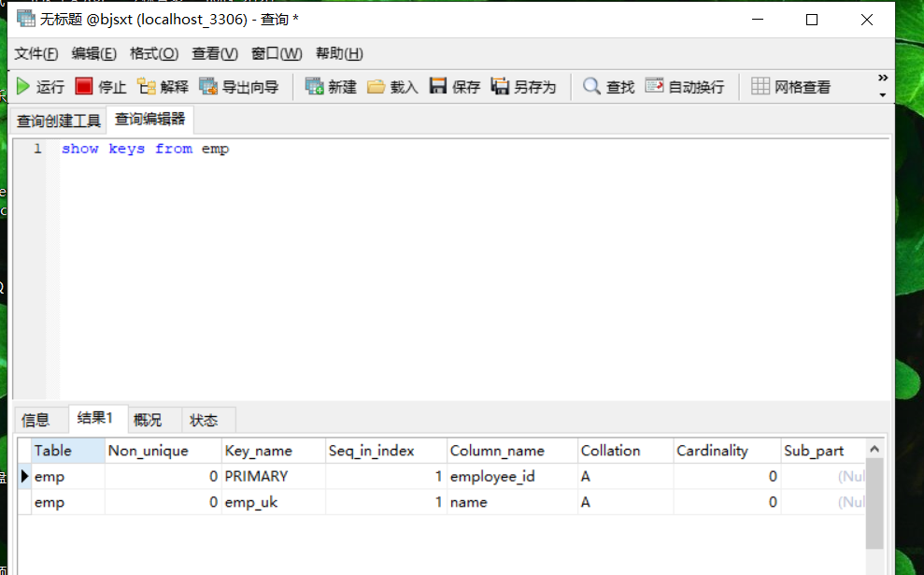The width and height of the screenshot is (924, 575).
Task: Click the Collation column header
Action: click(625, 451)
